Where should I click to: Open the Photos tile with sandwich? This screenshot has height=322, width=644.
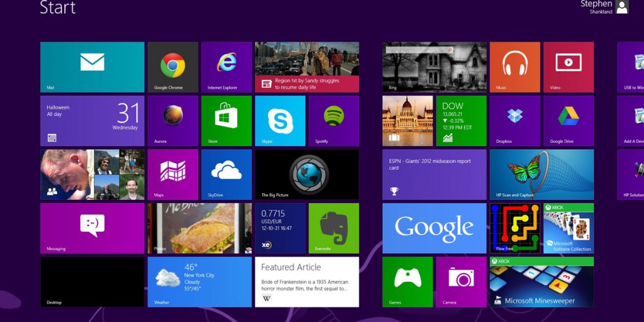[x=199, y=228]
